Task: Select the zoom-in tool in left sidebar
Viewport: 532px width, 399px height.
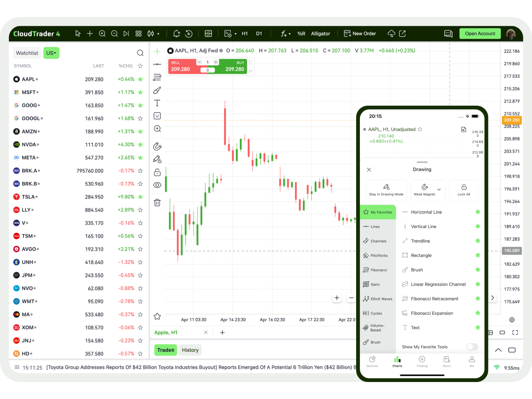Action: (x=157, y=129)
